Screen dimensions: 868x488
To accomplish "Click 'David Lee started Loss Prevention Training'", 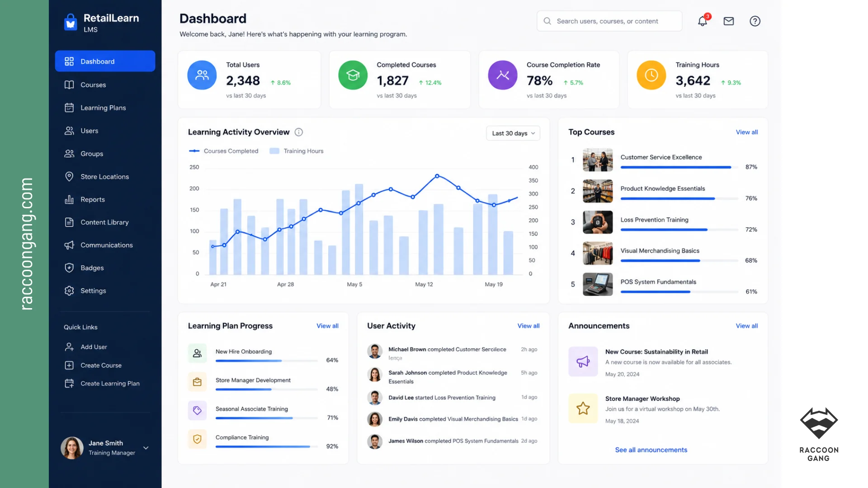I will pyautogui.click(x=442, y=398).
